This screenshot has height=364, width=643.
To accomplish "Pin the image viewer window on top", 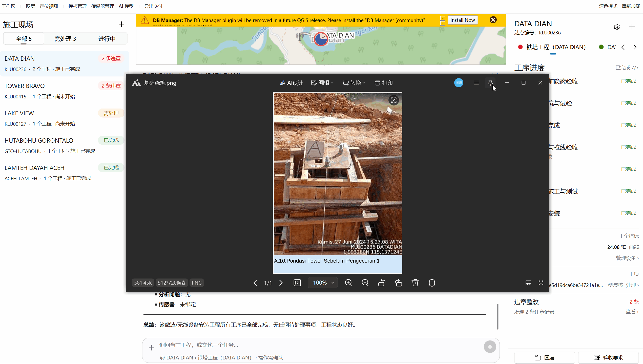I will pos(490,83).
